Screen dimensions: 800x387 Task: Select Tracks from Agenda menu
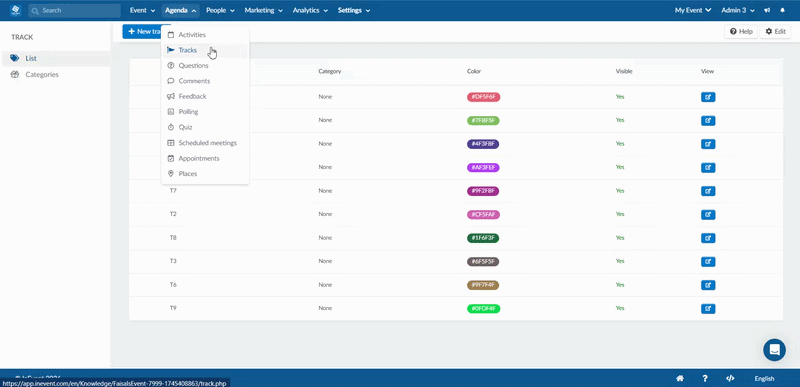pos(205,50)
